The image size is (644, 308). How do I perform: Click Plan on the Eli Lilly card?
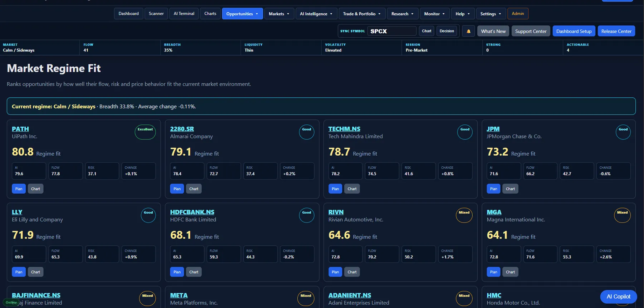19,272
